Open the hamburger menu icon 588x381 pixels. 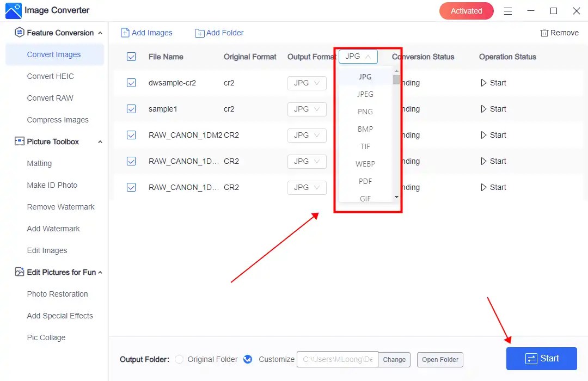pos(508,10)
